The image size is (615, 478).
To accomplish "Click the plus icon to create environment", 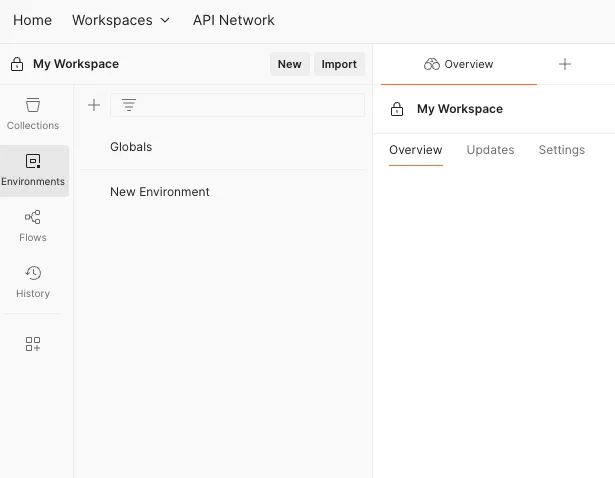I will (94, 105).
